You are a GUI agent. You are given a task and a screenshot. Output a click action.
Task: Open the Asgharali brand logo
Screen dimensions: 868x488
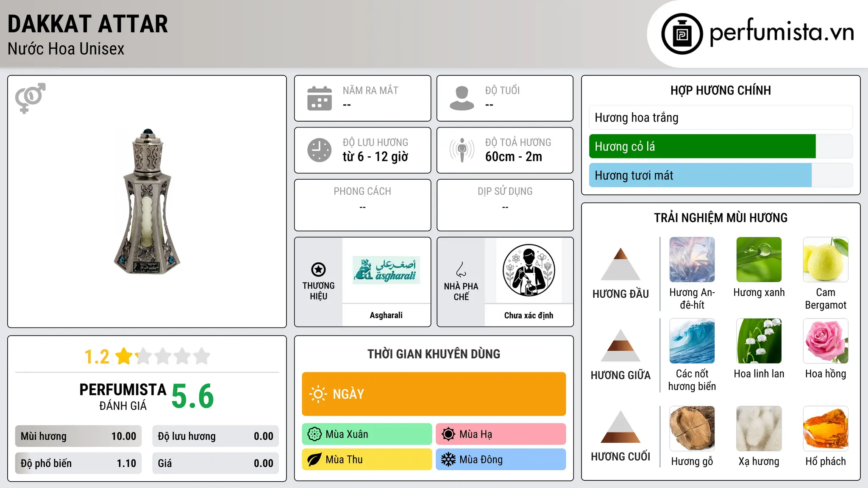pos(386,270)
